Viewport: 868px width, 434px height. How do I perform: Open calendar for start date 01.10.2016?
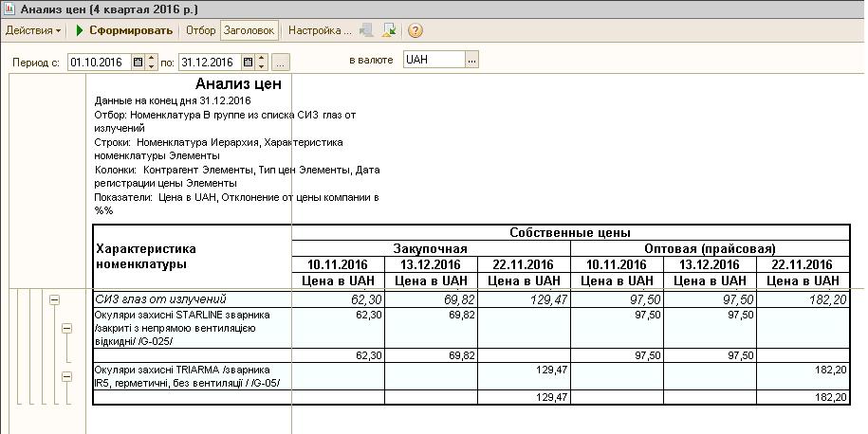(x=138, y=62)
